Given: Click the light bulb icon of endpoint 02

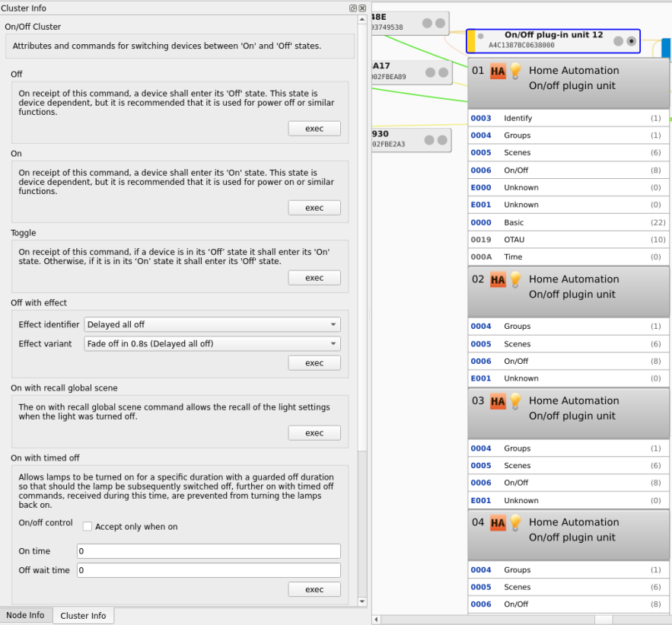Looking at the screenshot, I should [515, 279].
